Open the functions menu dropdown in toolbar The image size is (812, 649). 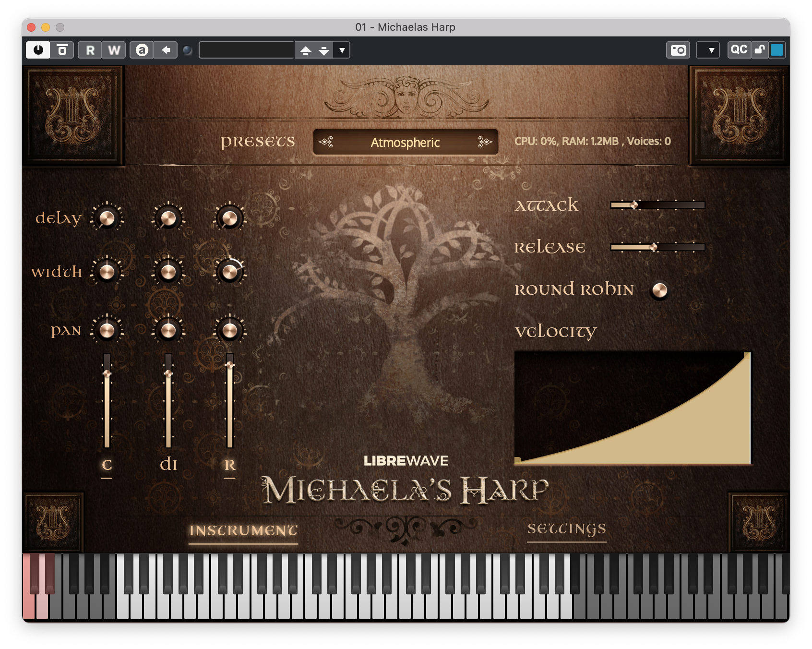708,50
